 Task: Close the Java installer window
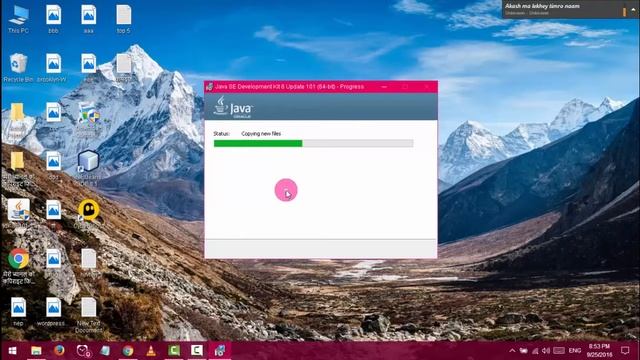click(x=427, y=87)
